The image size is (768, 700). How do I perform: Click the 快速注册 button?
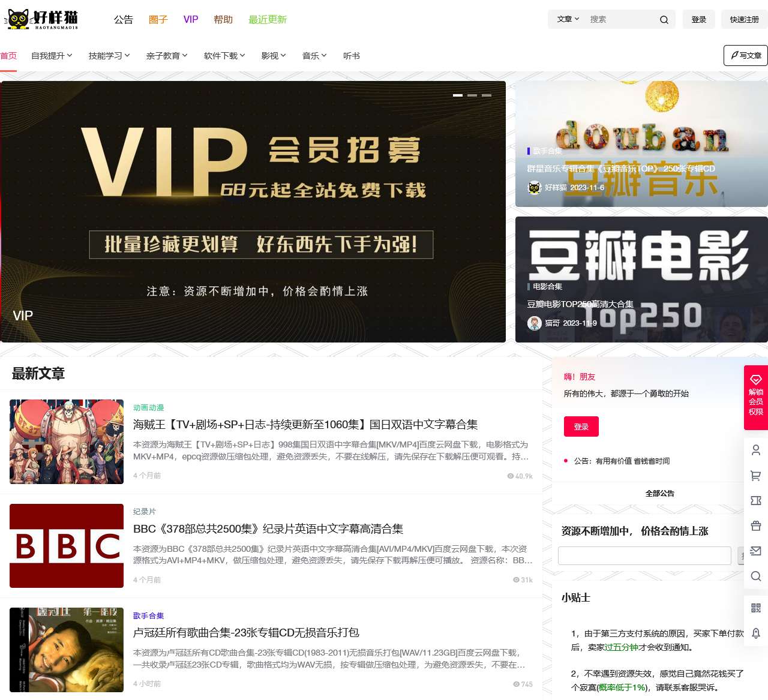[745, 19]
